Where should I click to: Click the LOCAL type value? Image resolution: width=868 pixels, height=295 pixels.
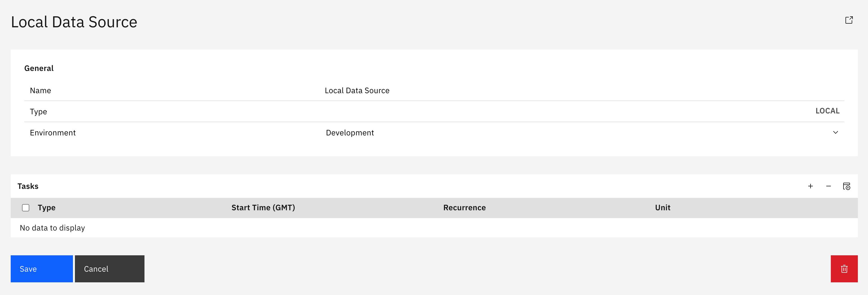coord(827,111)
